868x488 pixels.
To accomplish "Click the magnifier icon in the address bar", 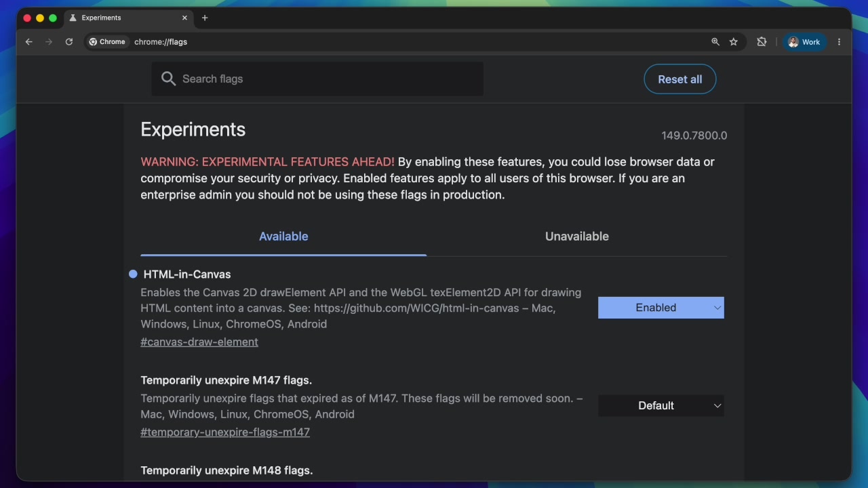I will (715, 41).
